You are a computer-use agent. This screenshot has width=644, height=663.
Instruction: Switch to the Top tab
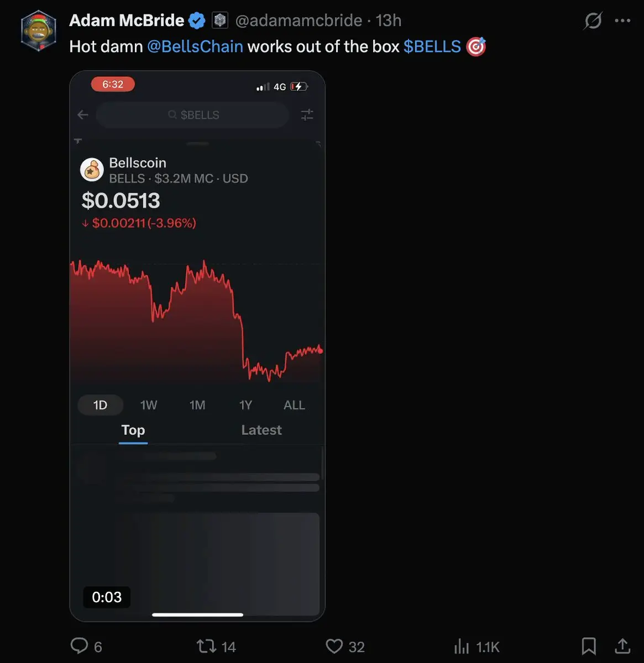[133, 430]
